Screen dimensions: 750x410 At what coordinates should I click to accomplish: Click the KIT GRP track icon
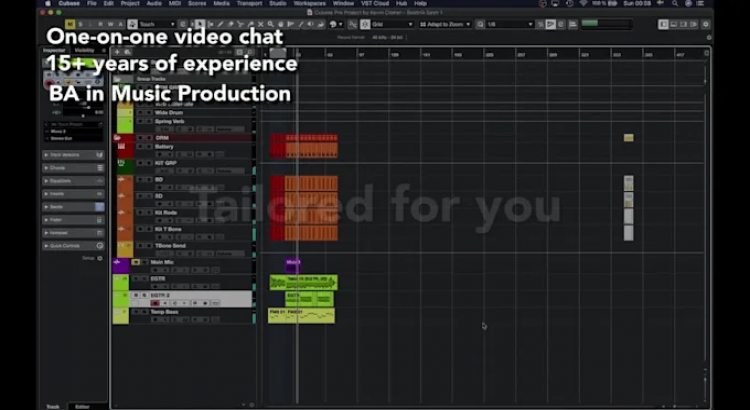click(x=121, y=163)
